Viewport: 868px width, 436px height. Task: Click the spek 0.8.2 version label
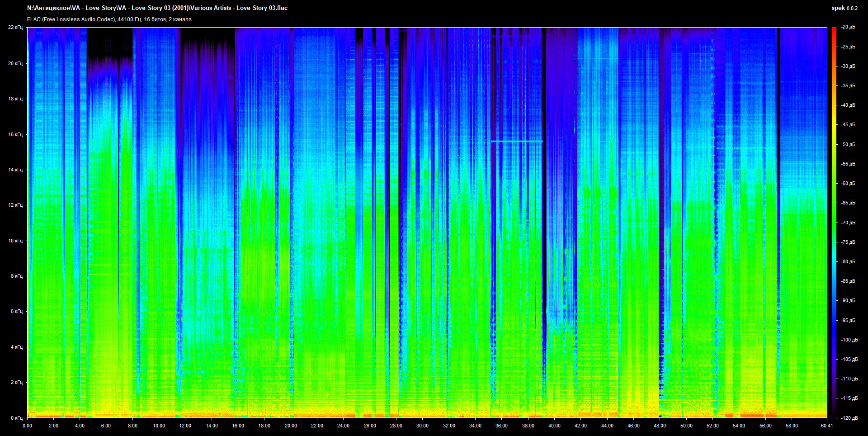844,8
